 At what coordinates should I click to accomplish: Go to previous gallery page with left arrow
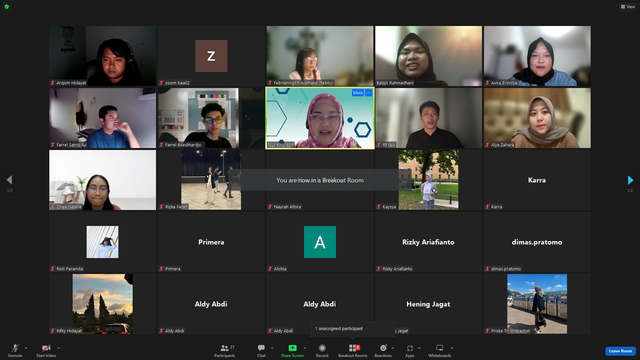pos(9,180)
